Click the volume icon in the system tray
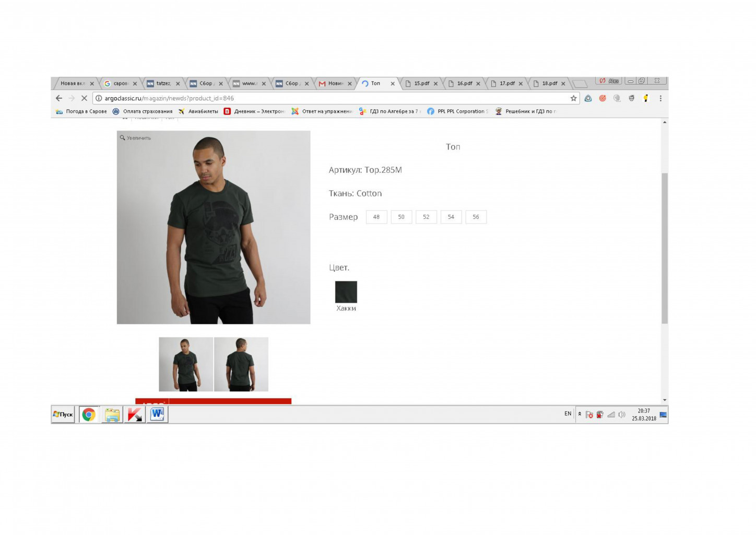Screen dimensions: 756x535 [x=621, y=415]
